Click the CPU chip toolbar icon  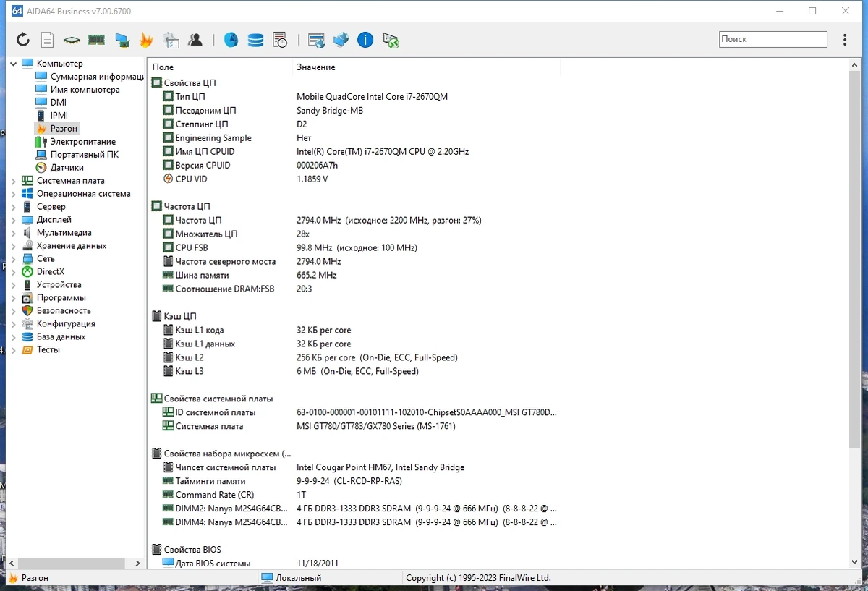(71, 40)
